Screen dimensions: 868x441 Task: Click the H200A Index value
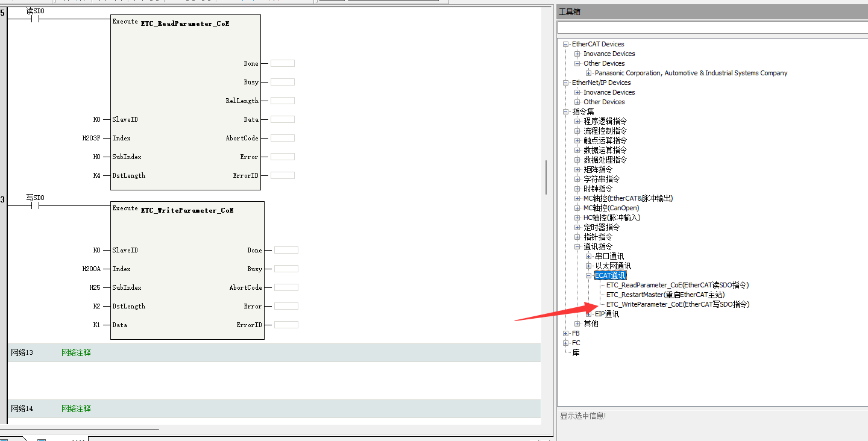pos(92,269)
